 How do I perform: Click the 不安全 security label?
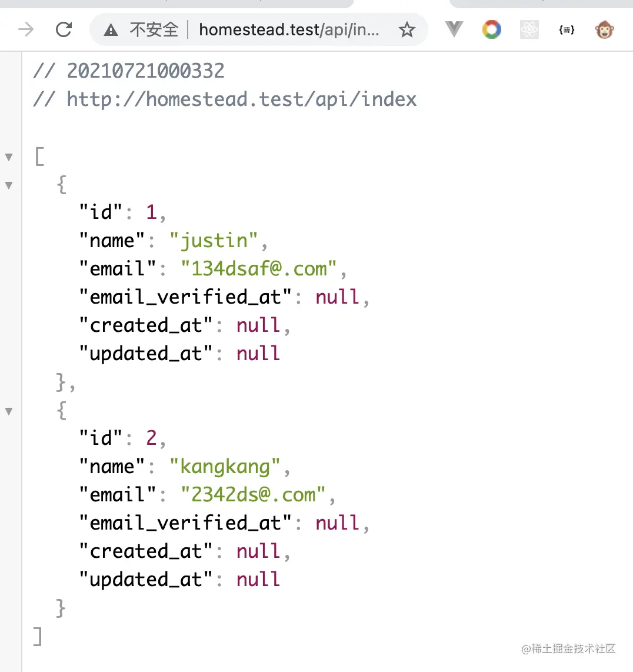(x=154, y=30)
